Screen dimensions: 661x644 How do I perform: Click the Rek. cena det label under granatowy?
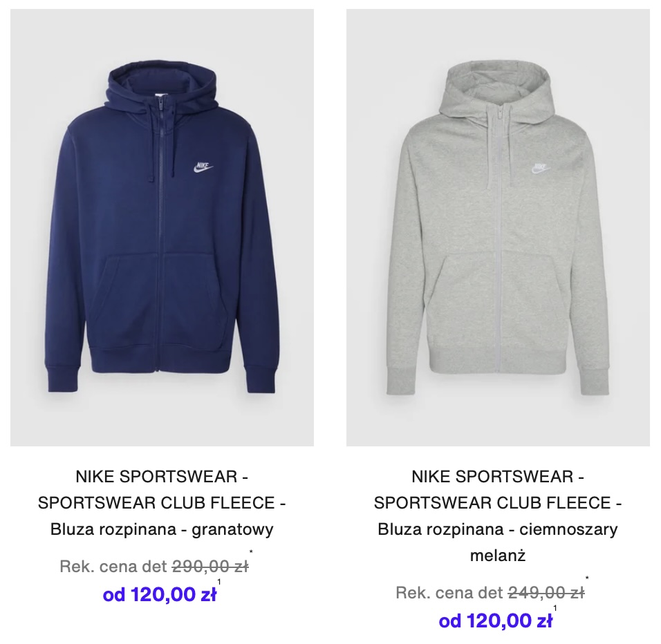114,567
